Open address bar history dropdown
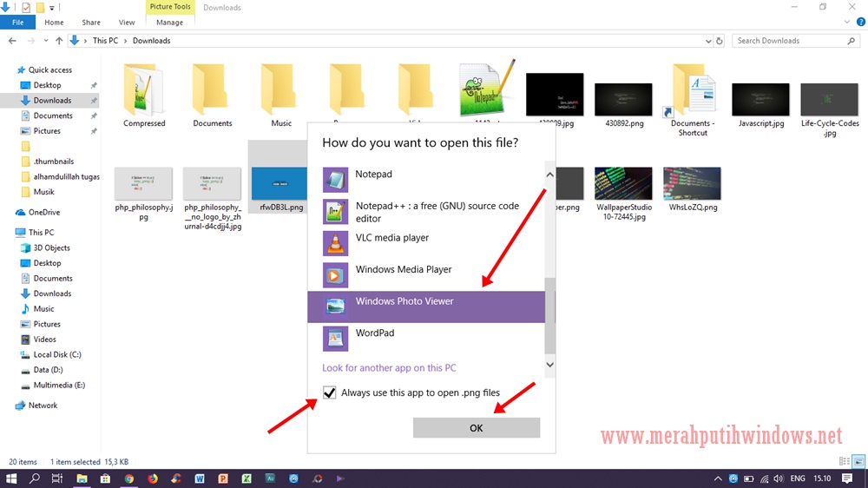The width and height of the screenshot is (868, 488). [x=708, y=41]
